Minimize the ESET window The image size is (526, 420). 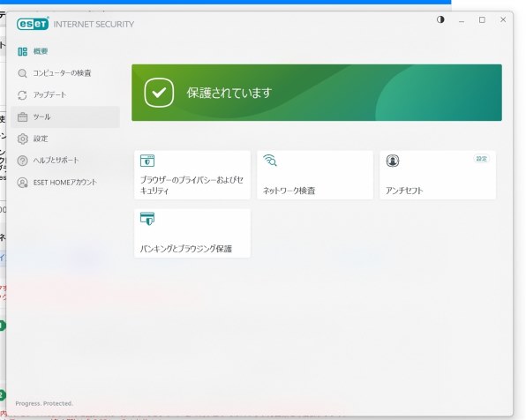click(x=462, y=20)
